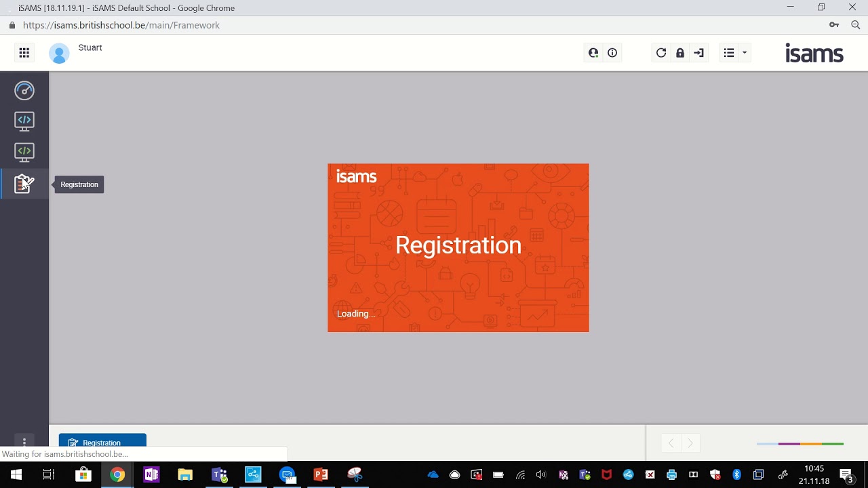Click the battery icon in system tray
The image size is (868, 488).
pos(498,474)
